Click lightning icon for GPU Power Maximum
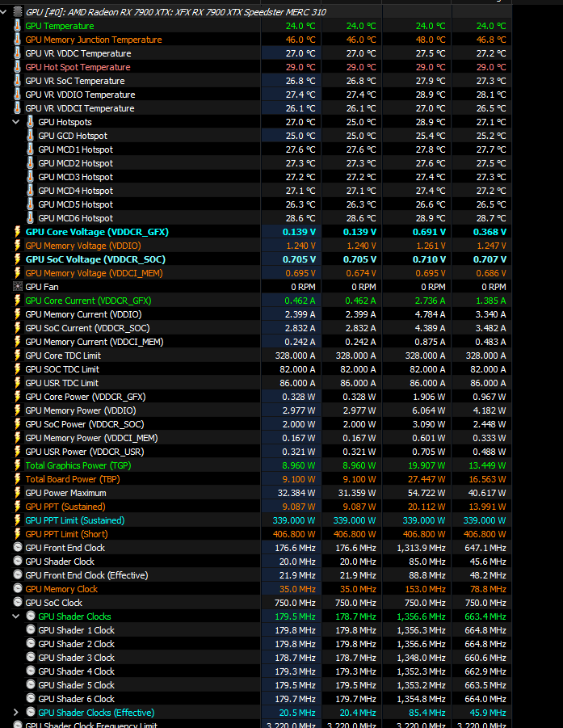The image size is (563, 728). click(x=17, y=493)
